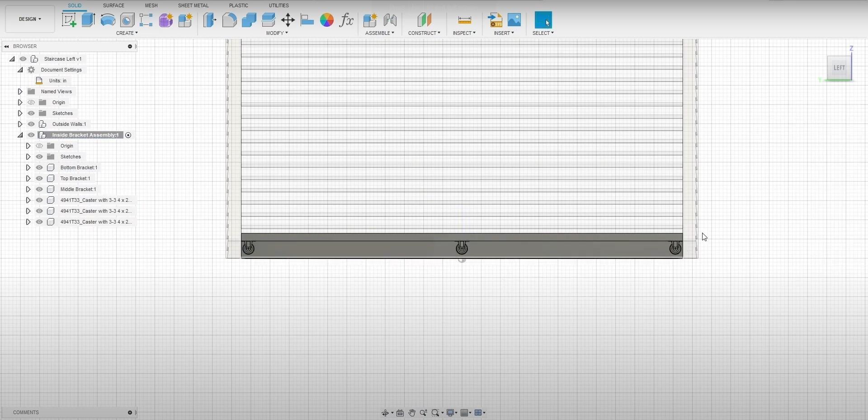Open the CONSTRUCT menu
Viewport: 868px width, 420px height.
click(x=424, y=33)
